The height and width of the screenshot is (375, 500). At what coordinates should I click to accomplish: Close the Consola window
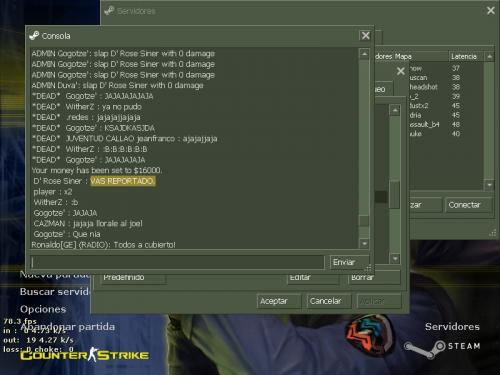point(365,35)
